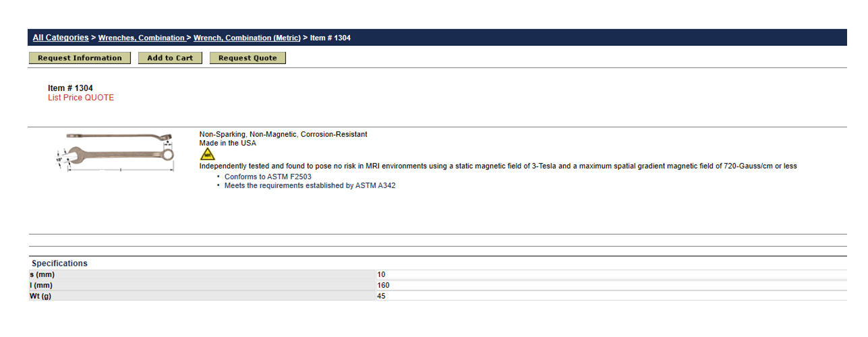This screenshot has height=337, width=868.
Task: Select the Conforms to ASTM F2503 bullet
Action: pyautogui.click(x=268, y=177)
